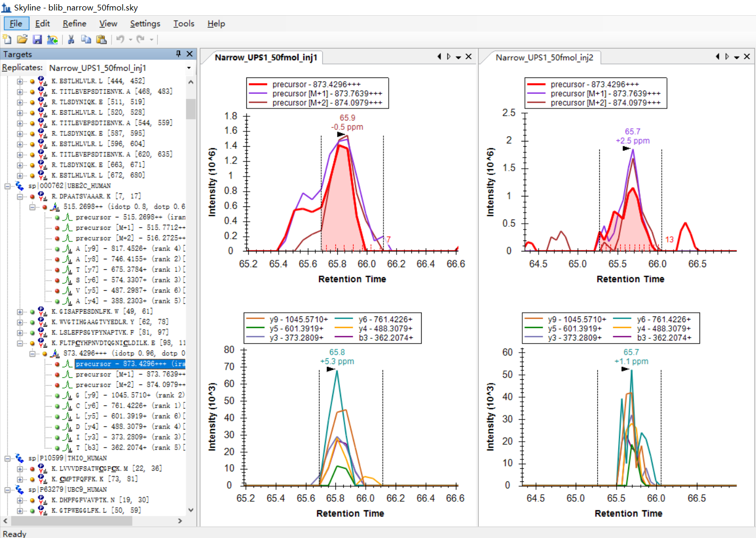This screenshot has height=538, width=756.
Task: Click the Import Results toolbar icon
Action: (x=52, y=39)
